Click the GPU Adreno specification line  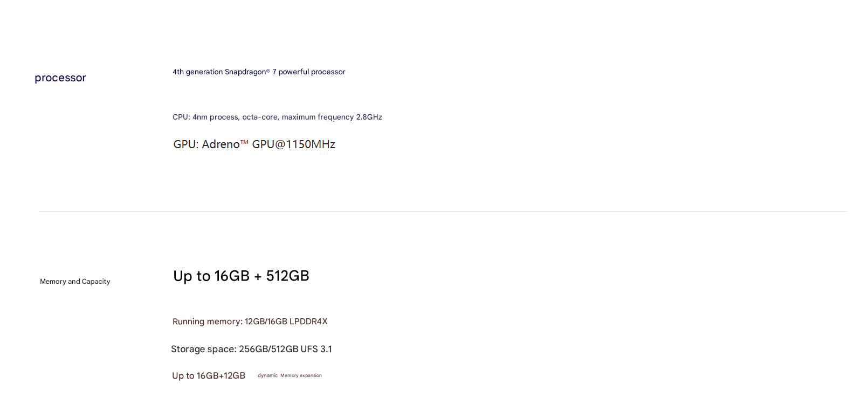(x=254, y=144)
